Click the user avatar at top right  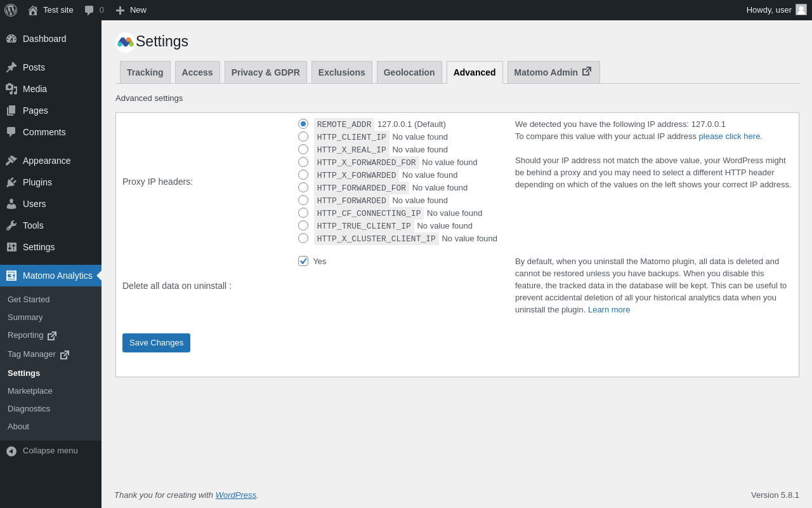(x=801, y=10)
